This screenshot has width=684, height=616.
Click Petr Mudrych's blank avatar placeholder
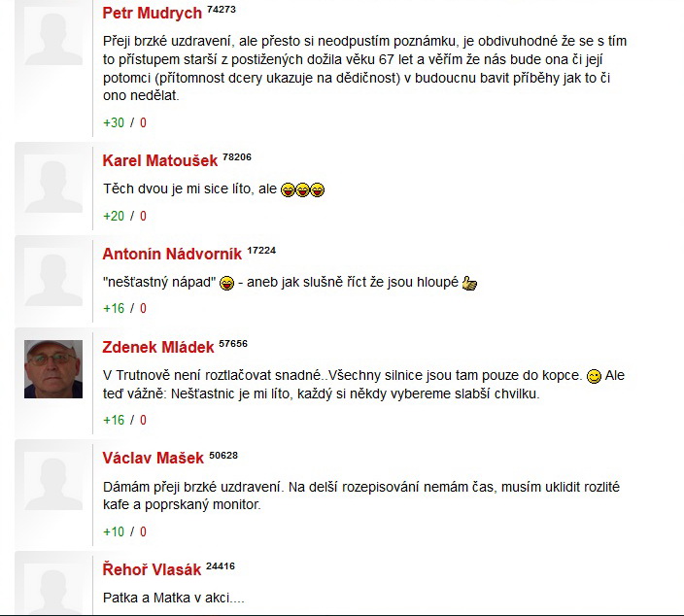53,36
